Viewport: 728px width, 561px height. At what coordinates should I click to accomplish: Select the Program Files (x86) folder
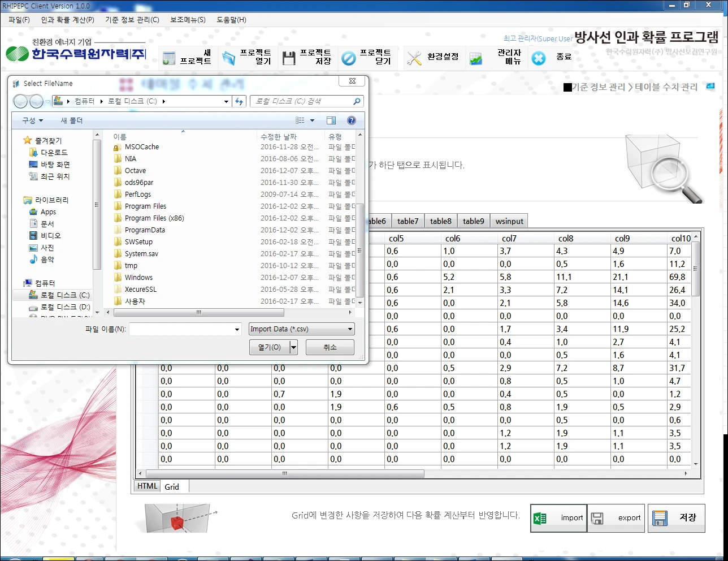pyautogui.click(x=154, y=218)
